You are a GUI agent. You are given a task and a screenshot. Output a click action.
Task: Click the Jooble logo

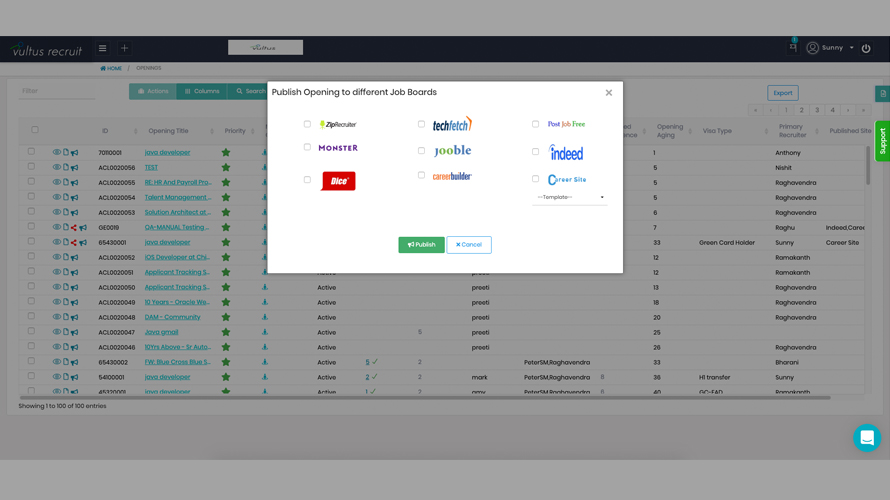[x=452, y=151]
